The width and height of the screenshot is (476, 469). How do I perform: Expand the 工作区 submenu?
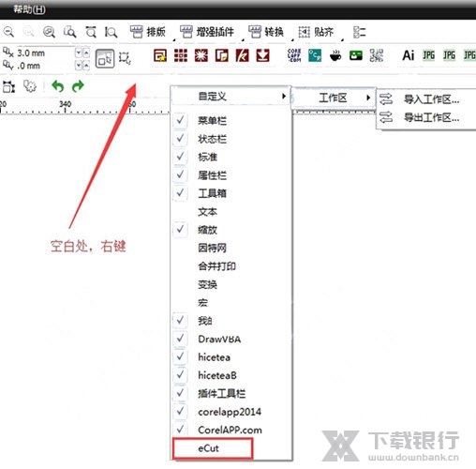coord(334,98)
